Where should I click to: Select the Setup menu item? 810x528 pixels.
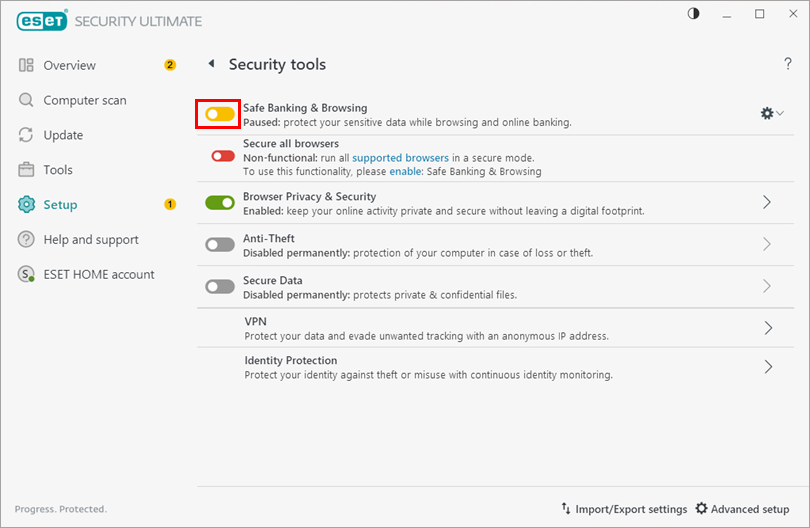[x=60, y=205]
